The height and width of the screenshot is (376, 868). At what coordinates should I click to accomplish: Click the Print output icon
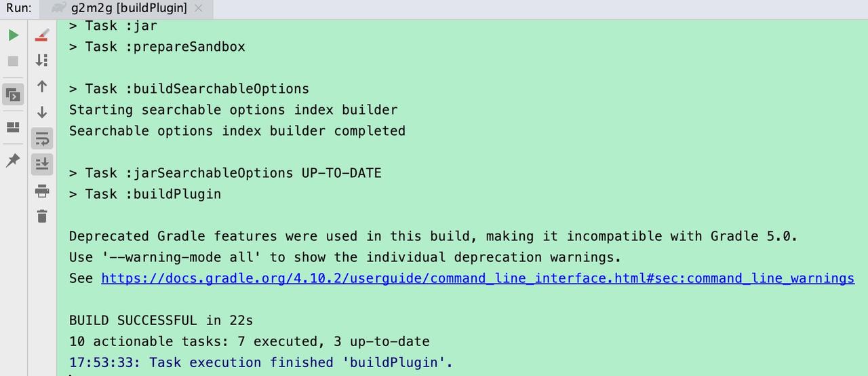42,191
